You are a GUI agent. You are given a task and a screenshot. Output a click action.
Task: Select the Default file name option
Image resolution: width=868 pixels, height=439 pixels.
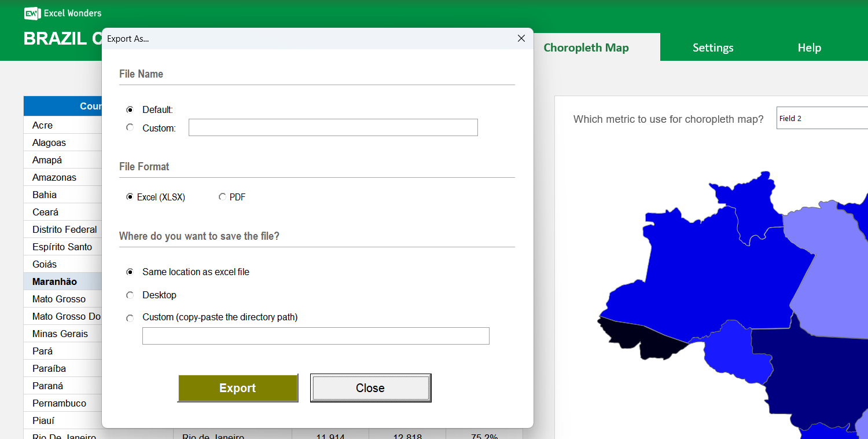coord(130,109)
